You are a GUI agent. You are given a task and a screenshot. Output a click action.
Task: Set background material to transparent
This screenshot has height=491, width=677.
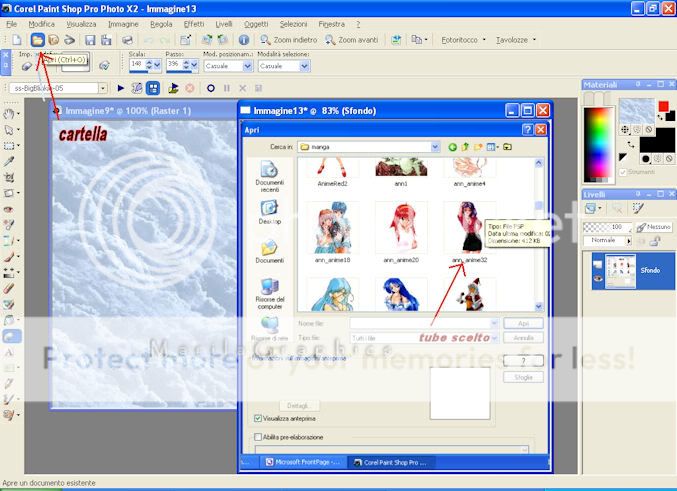pyautogui.click(x=669, y=159)
